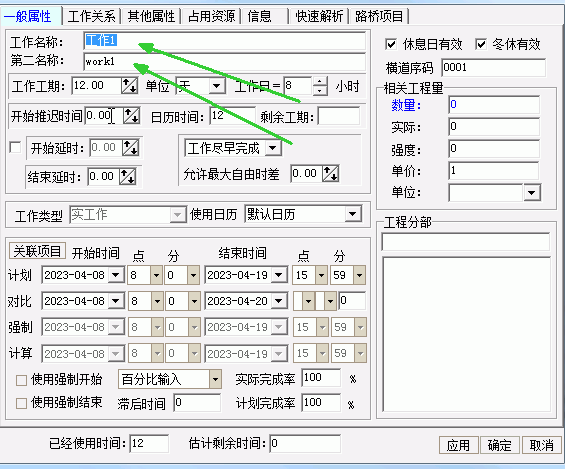Open the 使用日历 默认日历 dropdown
Viewport: 565px width, 469px height.
click(x=352, y=214)
